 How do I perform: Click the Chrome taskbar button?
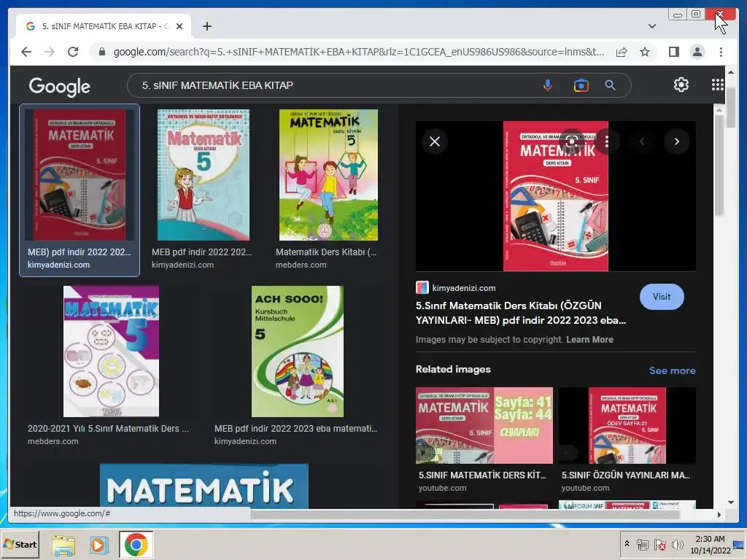pyautogui.click(x=136, y=545)
